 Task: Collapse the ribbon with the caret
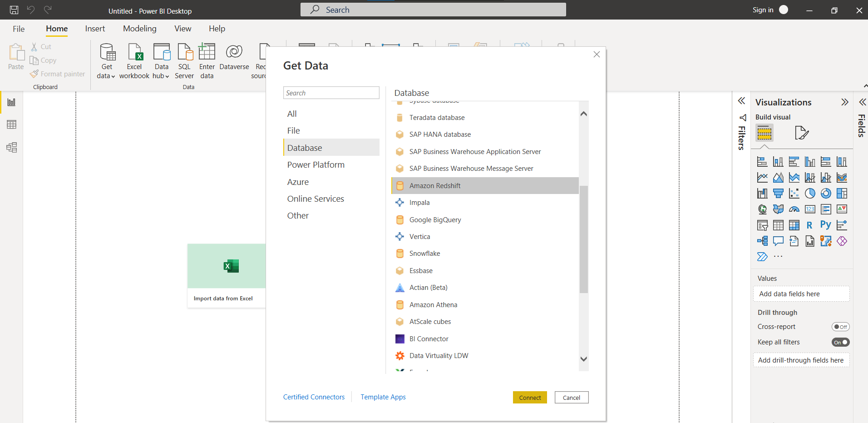coord(865,86)
